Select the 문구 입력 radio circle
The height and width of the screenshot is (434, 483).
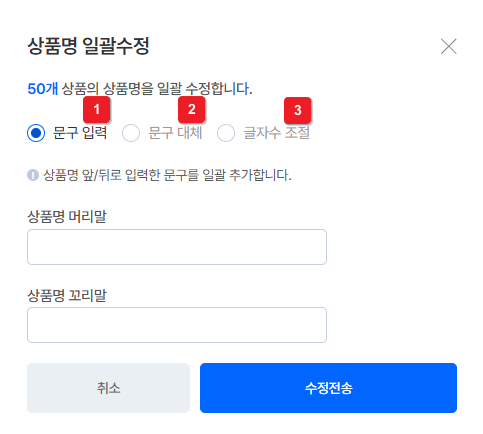click(36, 133)
